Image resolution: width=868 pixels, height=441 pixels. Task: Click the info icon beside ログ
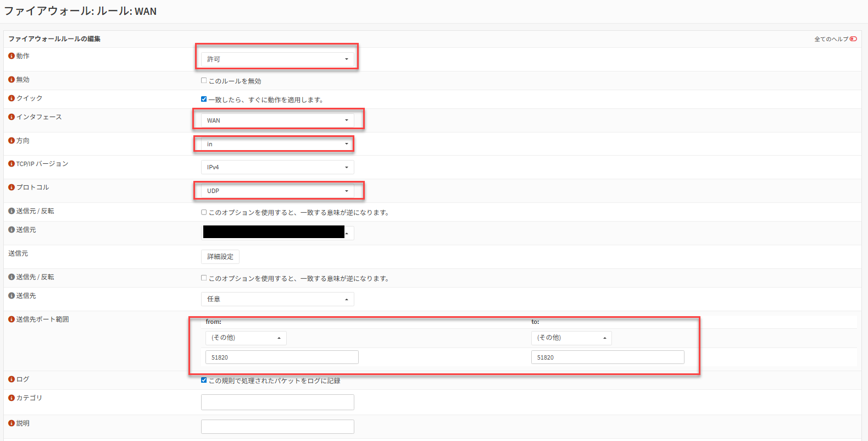pyautogui.click(x=12, y=379)
